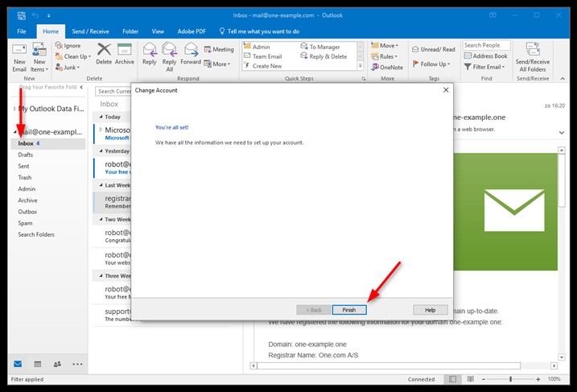The height and width of the screenshot is (392, 577).
Task: Select the Inbox folder
Action: (x=48, y=143)
